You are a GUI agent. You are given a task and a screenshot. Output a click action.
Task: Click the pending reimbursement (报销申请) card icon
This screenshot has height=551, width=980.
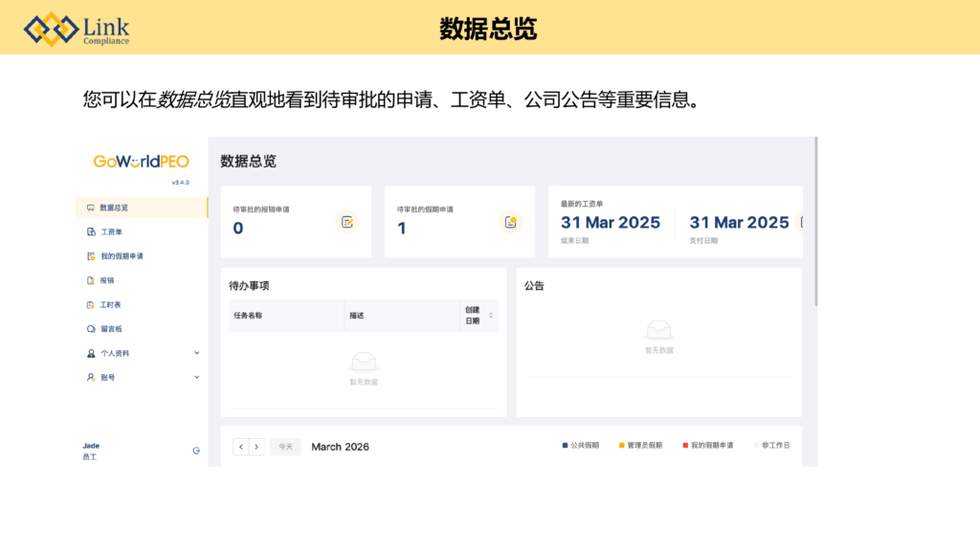[x=346, y=222]
